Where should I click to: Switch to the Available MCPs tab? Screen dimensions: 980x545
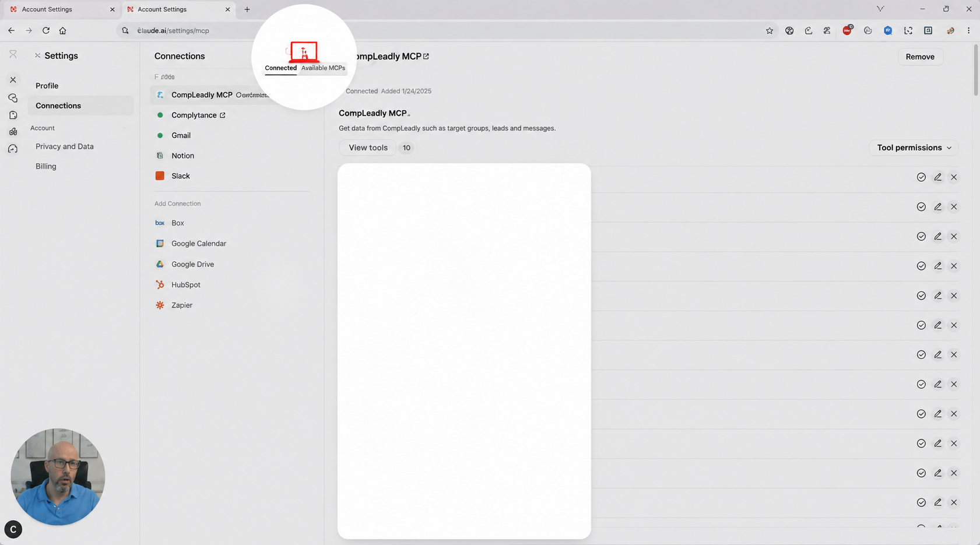[x=323, y=68]
